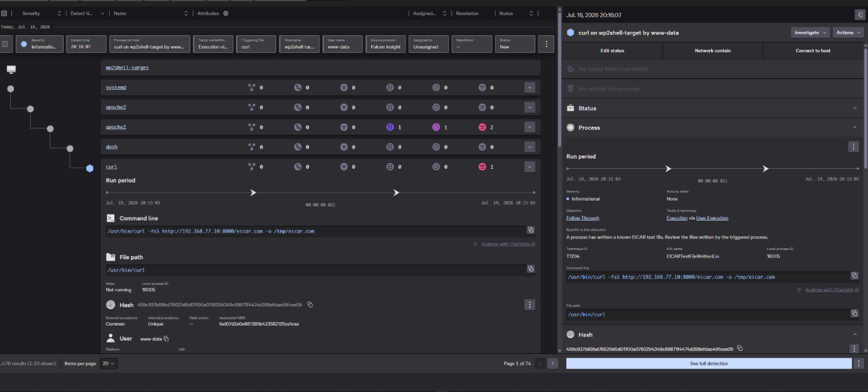Open column Attributes settings gear
This screenshot has width=868, height=392.
click(x=226, y=13)
